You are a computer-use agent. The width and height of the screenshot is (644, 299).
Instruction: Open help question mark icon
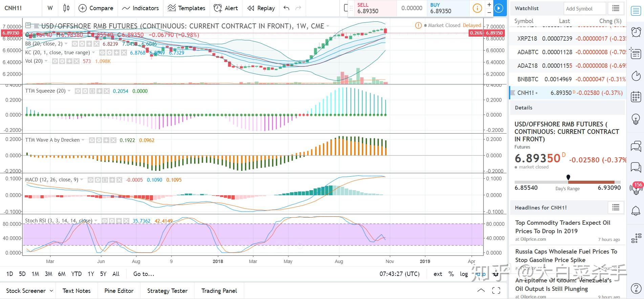coord(636,288)
